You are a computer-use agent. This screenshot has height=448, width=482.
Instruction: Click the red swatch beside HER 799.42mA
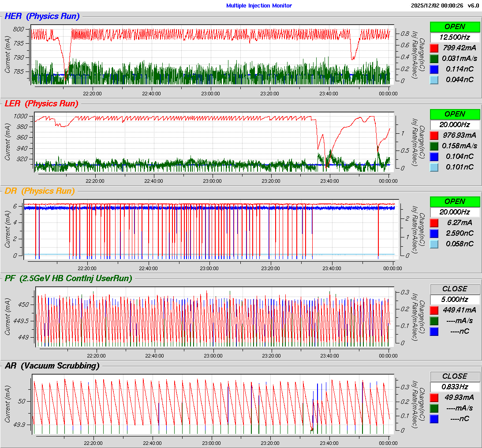[434, 48]
